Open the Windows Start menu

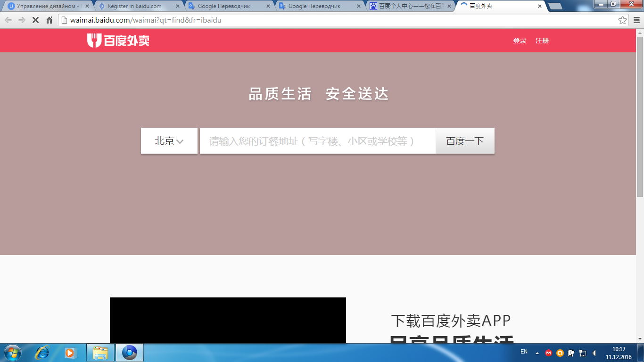[12, 353]
